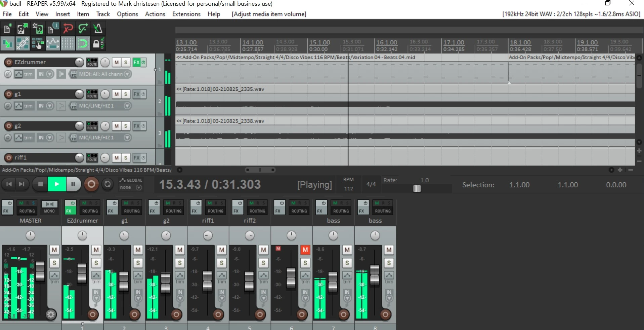Image resolution: width=644 pixels, height=330 pixels.
Task: Toggle FX bypass power on g1 track panel
Action: tap(143, 94)
